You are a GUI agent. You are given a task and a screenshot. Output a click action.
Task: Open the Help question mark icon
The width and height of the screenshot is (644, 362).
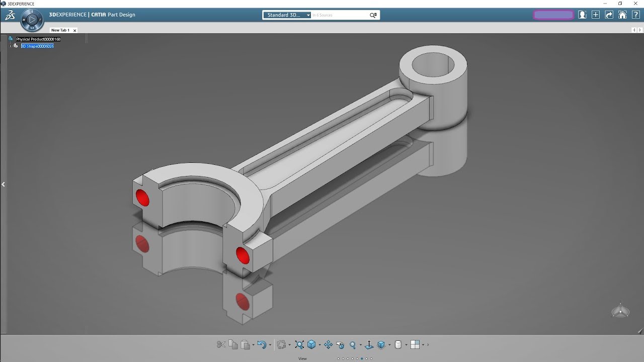[x=635, y=15]
